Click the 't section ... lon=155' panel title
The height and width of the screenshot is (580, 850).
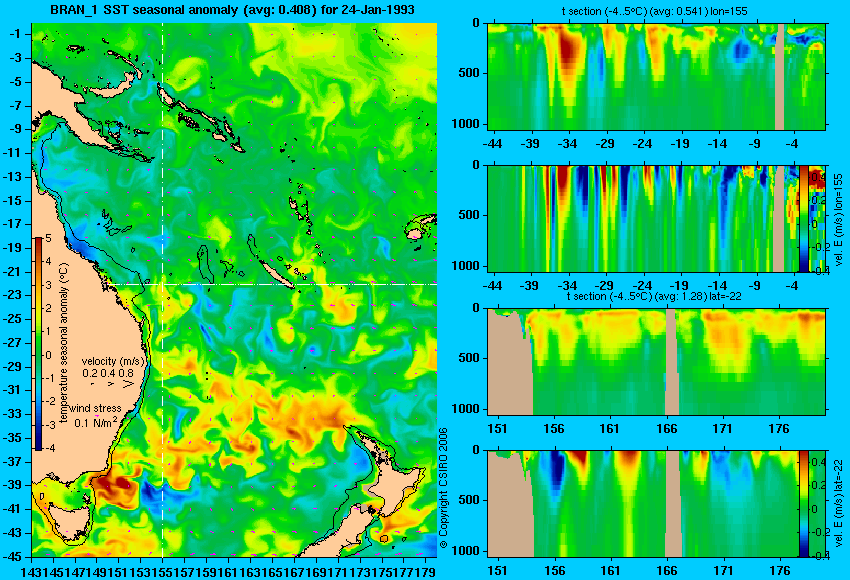[654, 11]
